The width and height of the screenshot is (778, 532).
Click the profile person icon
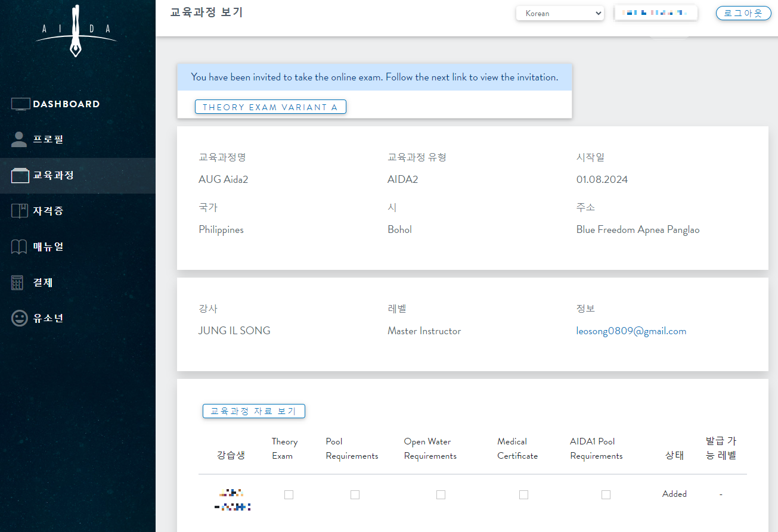pyautogui.click(x=20, y=139)
